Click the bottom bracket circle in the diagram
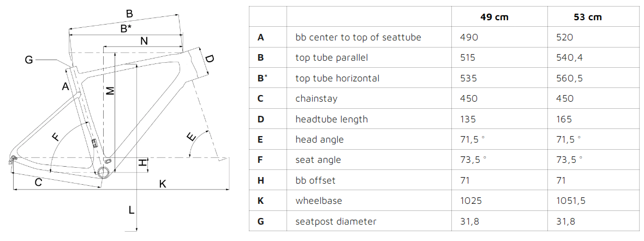This screenshot has width=644, height=241. pos(103,171)
